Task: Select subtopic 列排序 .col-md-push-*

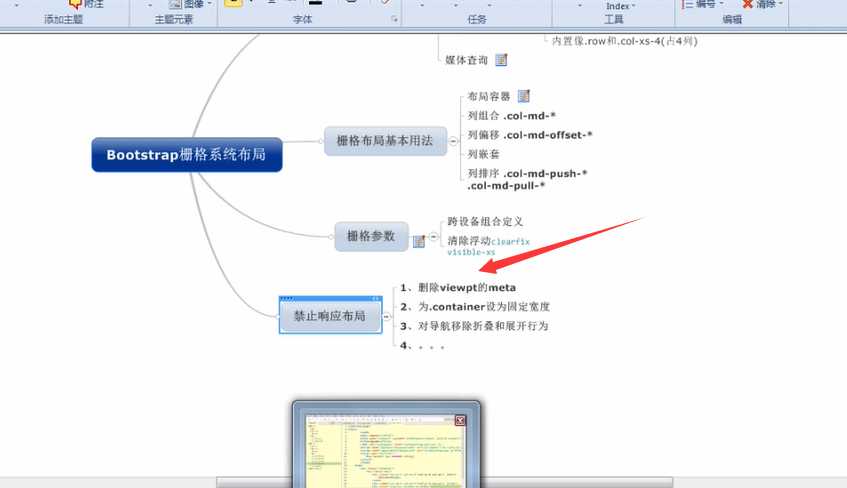Action: 527,179
